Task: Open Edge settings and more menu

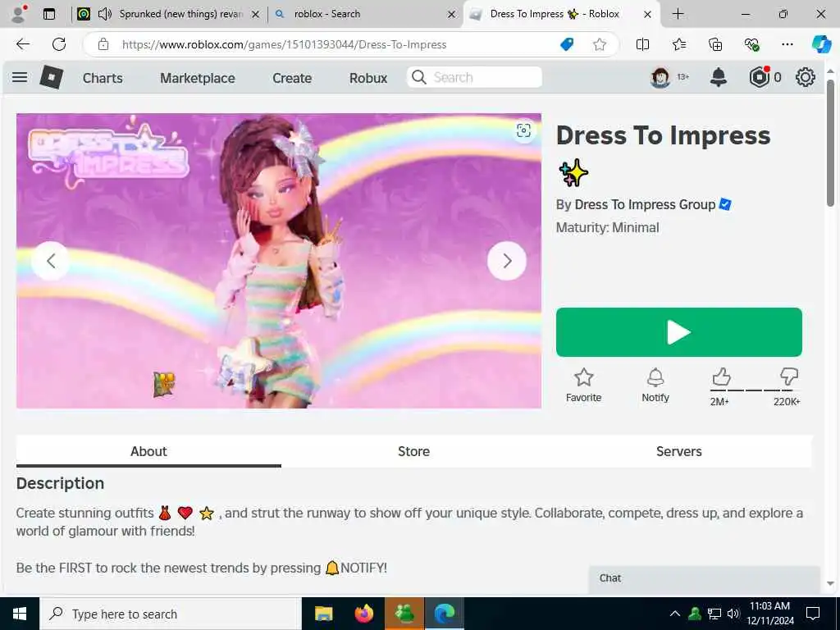Action: click(787, 44)
